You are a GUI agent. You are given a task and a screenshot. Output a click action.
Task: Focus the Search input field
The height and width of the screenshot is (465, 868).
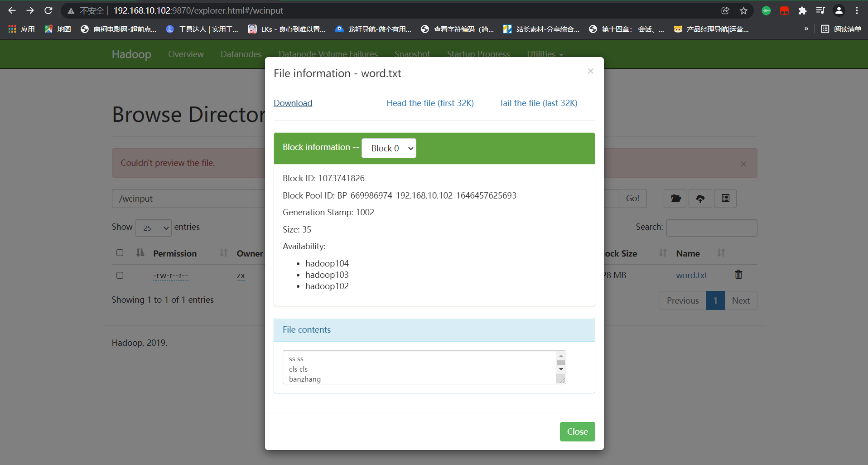tap(712, 228)
